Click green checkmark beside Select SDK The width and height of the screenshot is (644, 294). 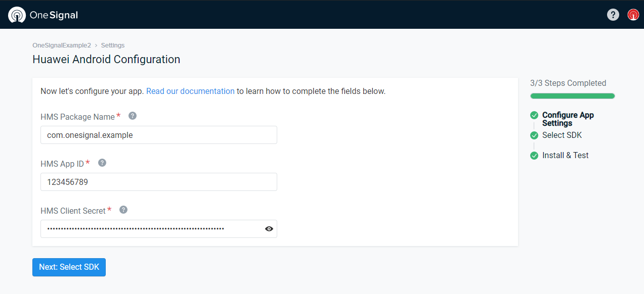[x=534, y=135]
